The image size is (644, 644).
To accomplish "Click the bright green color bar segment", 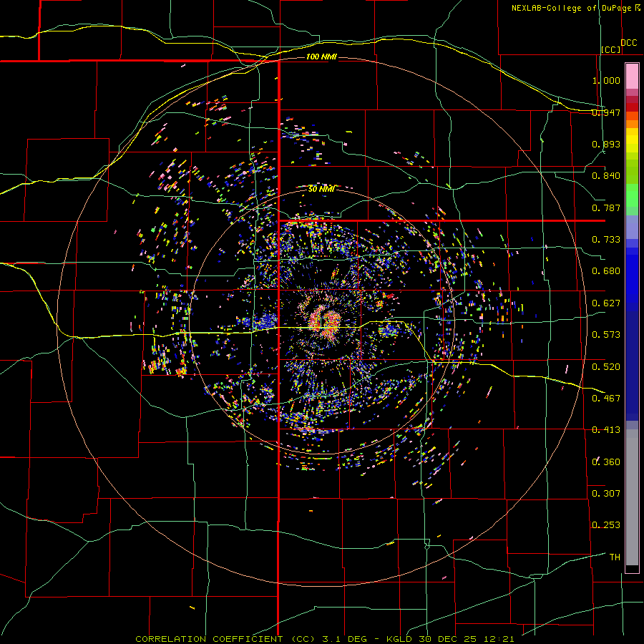I will 632,195.
